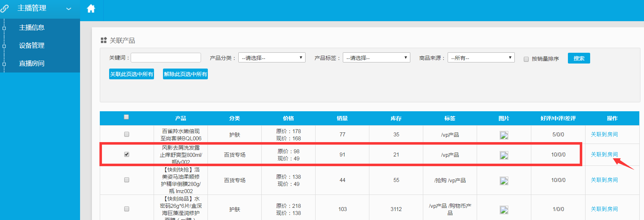Select the 百雀羚水嫩倍现 row checkbox
This screenshot has width=644, height=220.
coord(127,134)
